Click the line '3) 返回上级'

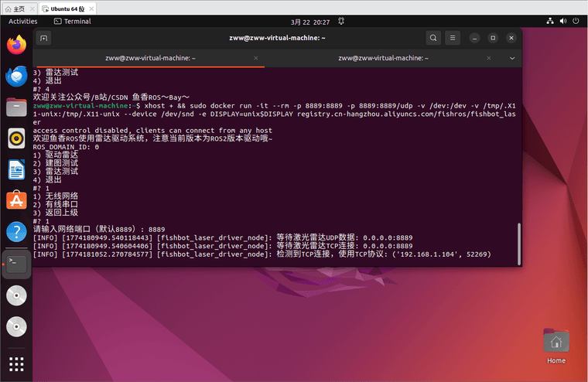tap(56, 213)
